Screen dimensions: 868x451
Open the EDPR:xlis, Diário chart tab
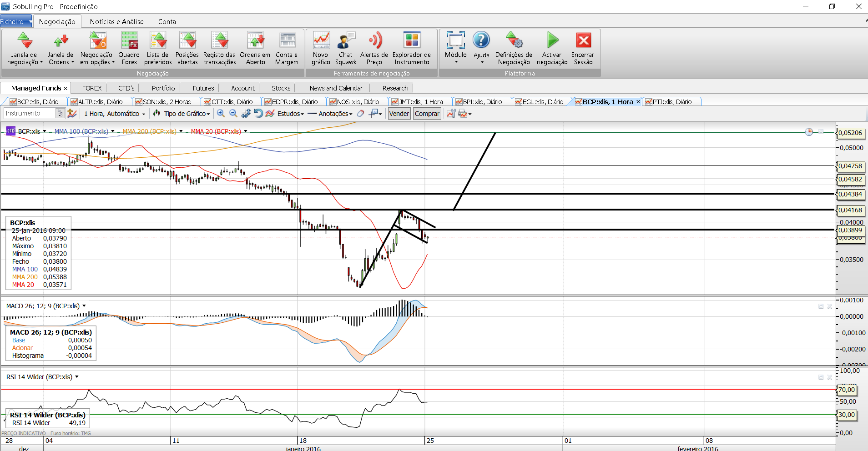294,102
